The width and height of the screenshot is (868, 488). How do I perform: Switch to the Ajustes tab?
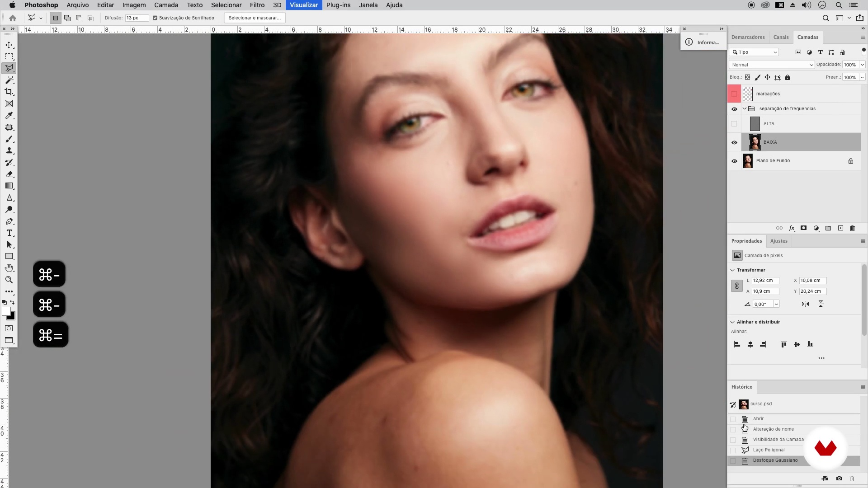[x=778, y=241]
